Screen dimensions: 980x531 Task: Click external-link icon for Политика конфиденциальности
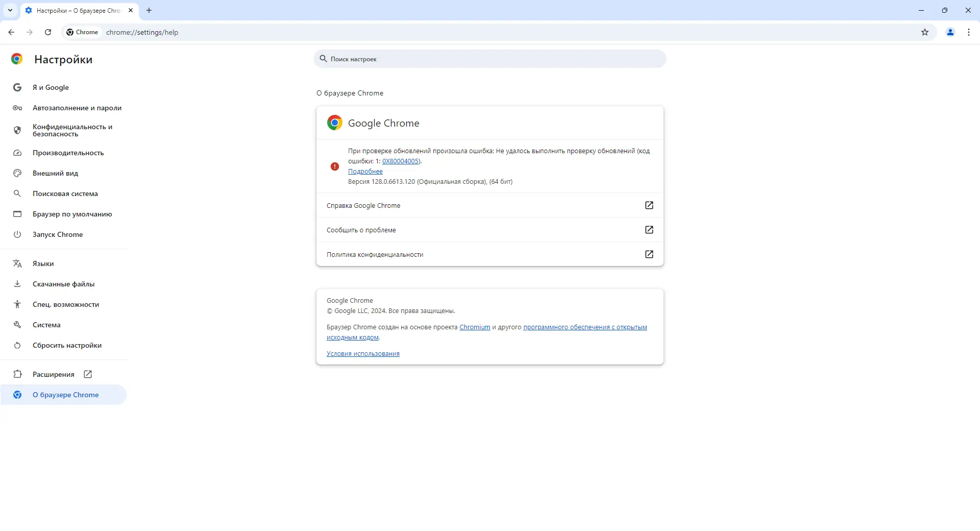pos(649,254)
